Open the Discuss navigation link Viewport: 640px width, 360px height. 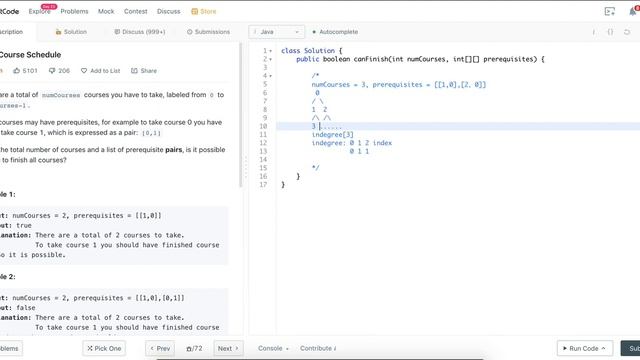coord(169,11)
